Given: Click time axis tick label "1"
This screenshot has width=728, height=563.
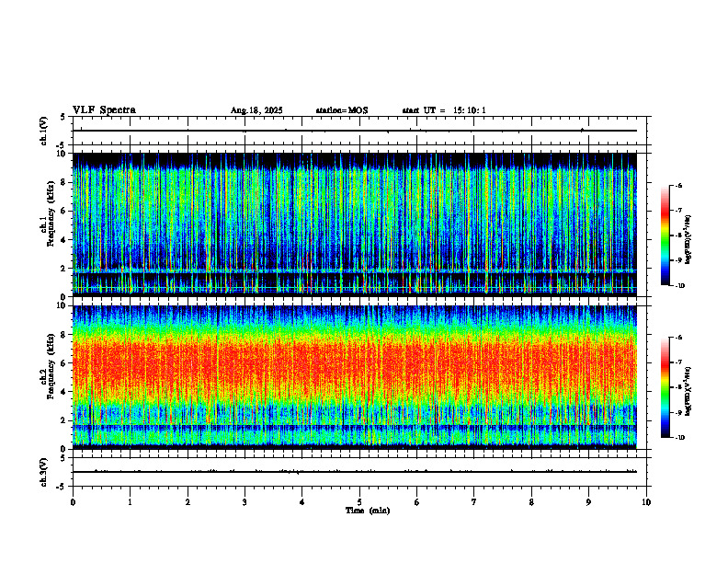Looking at the screenshot, I should [x=130, y=502].
